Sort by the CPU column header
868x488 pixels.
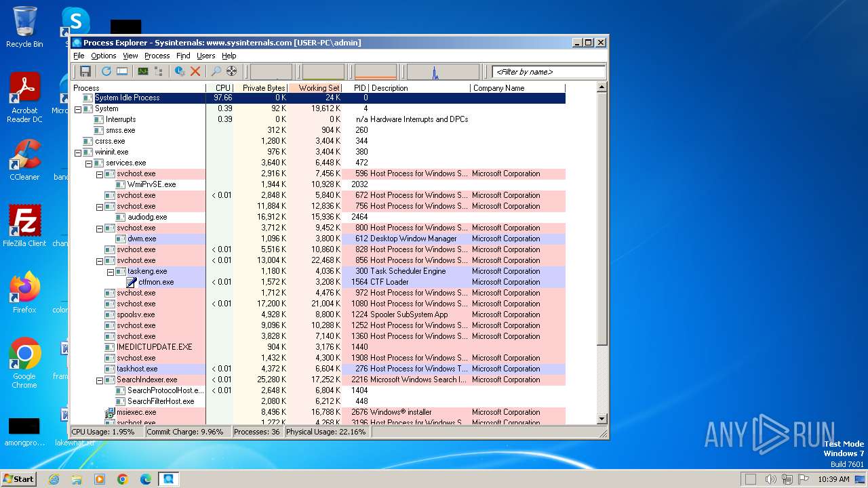220,88
